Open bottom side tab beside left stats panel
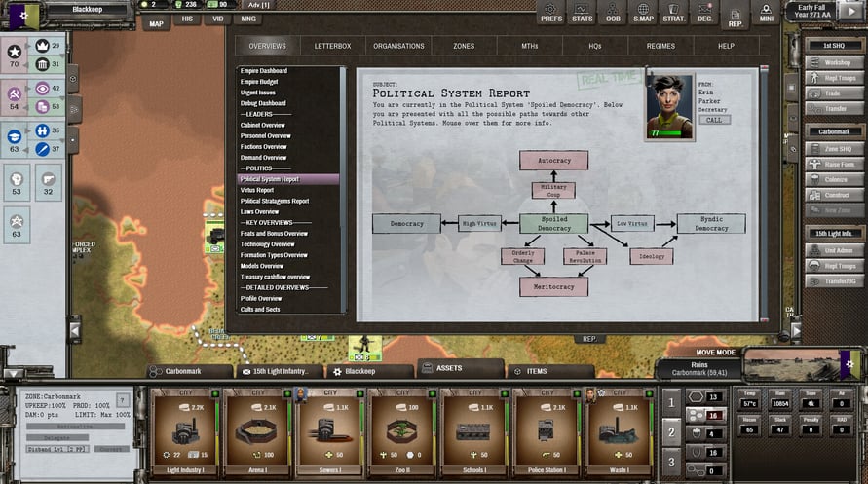Viewport: 868px width, 484px height. click(x=72, y=140)
